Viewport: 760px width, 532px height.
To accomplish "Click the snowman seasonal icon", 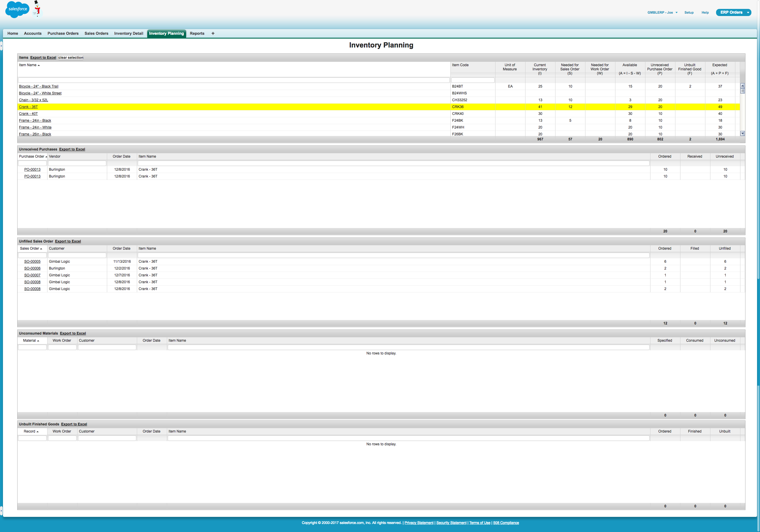I will (37, 9).
